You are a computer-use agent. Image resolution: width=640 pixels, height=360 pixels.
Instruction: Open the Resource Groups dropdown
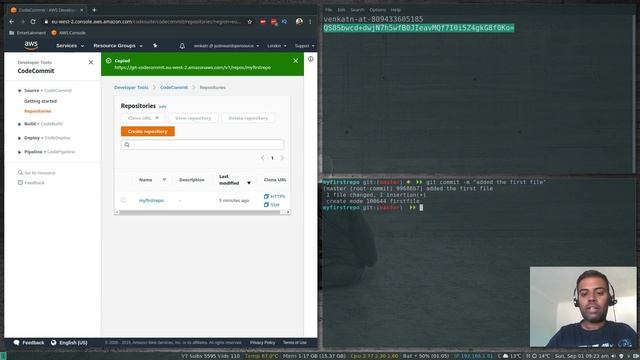(118, 46)
